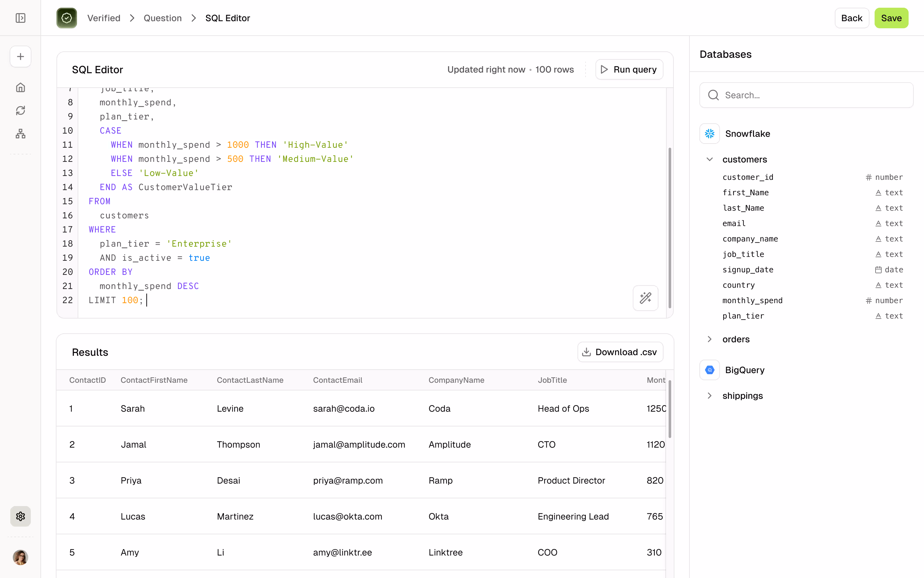The image size is (924, 578).
Task: Click the CompanyName column header
Action: [456, 380]
